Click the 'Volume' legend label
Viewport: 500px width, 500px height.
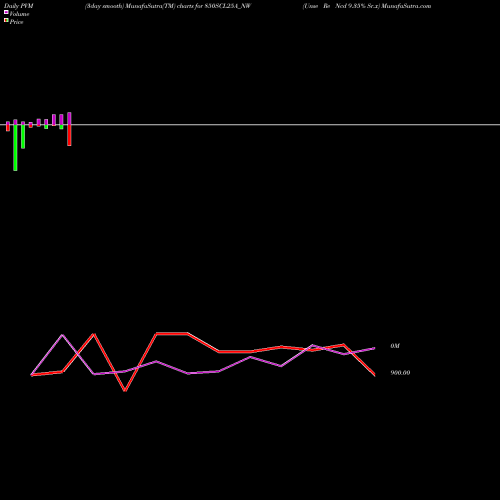(19, 14)
